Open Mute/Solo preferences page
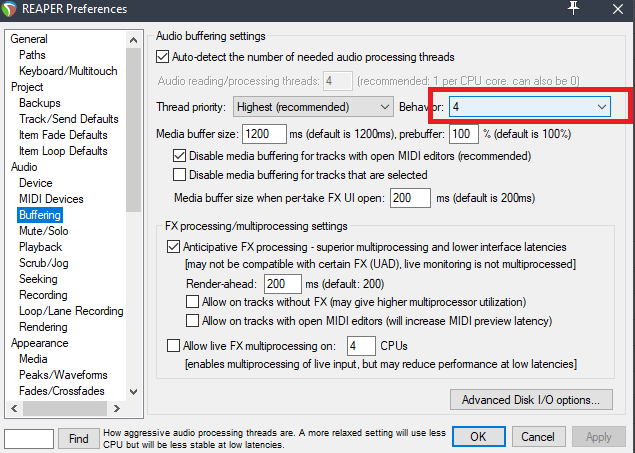The height and width of the screenshot is (453, 635). pos(44,231)
